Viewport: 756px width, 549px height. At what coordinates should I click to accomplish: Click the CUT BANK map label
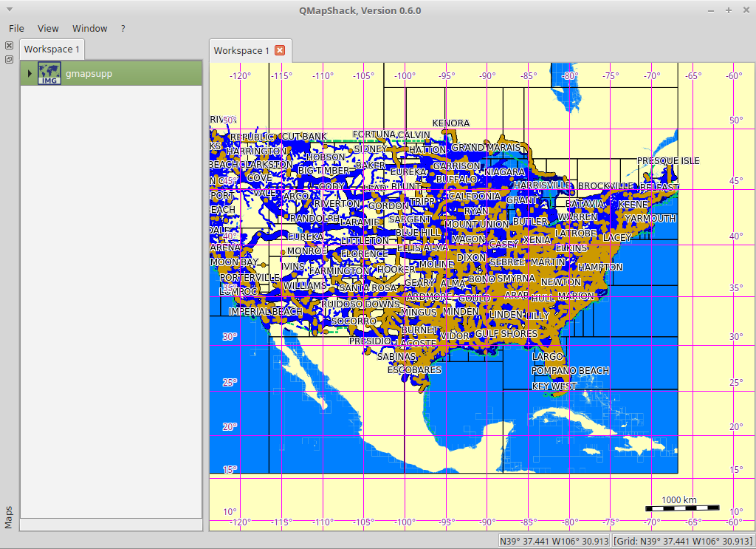click(x=304, y=137)
